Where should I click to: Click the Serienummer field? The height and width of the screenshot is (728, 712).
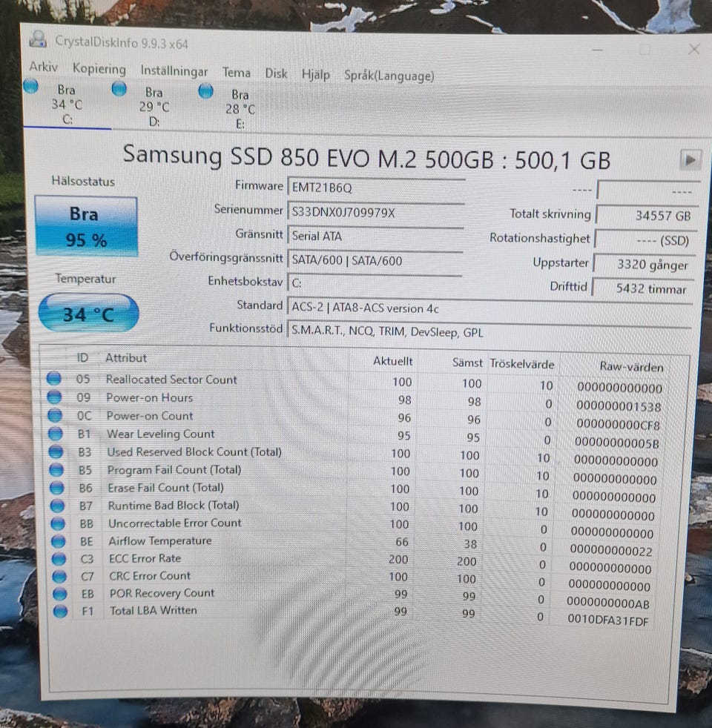coord(376,213)
